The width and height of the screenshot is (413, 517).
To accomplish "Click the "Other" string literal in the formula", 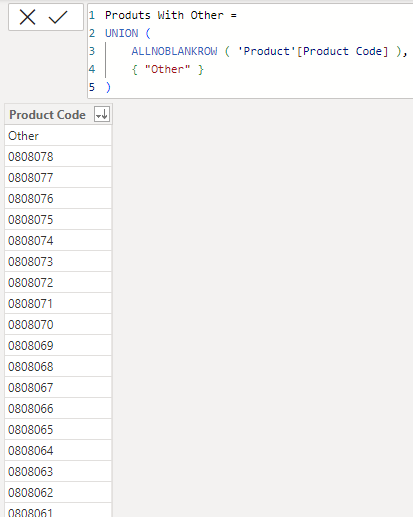I will [x=167, y=69].
